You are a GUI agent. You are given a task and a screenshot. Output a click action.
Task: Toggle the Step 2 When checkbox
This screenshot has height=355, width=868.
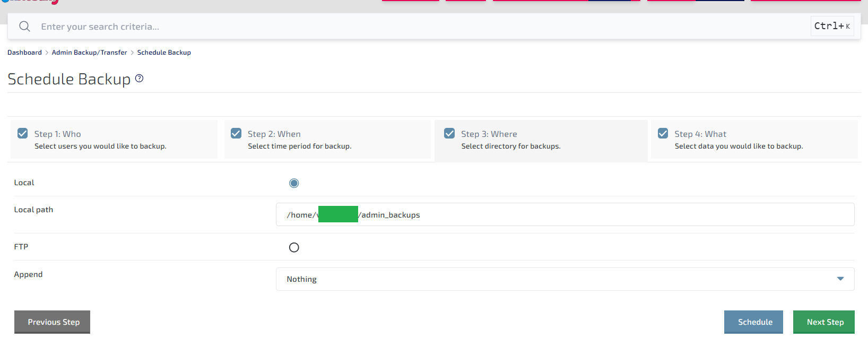pyautogui.click(x=236, y=133)
